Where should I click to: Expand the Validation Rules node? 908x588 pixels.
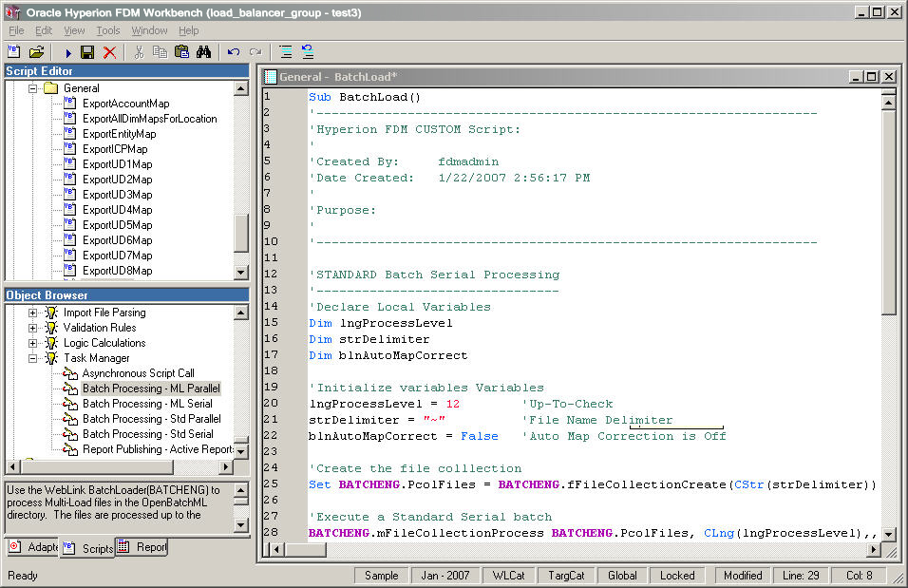tap(33, 328)
